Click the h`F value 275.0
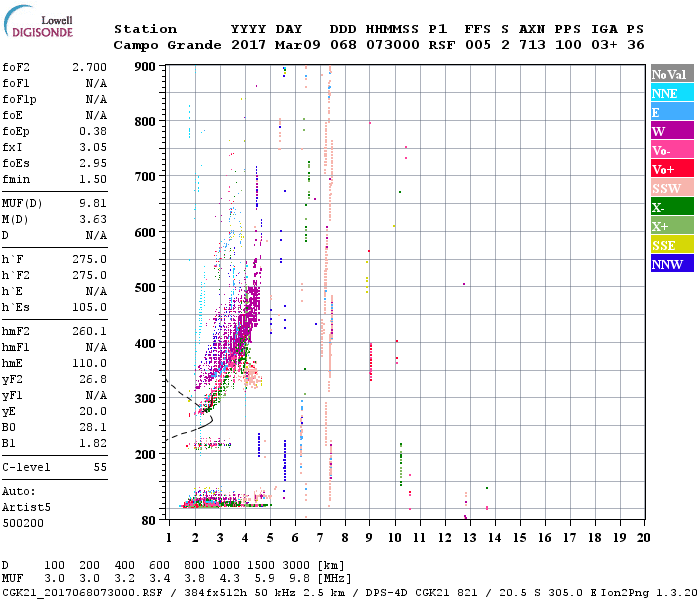The height and width of the screenshot is (600, 700). (89, 259)
